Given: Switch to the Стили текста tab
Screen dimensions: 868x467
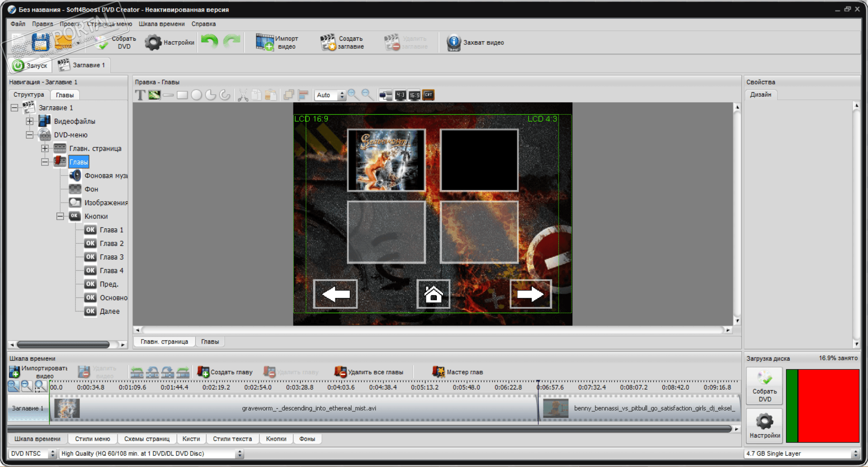Looking at the screenshot, I should tap(232, 439).
